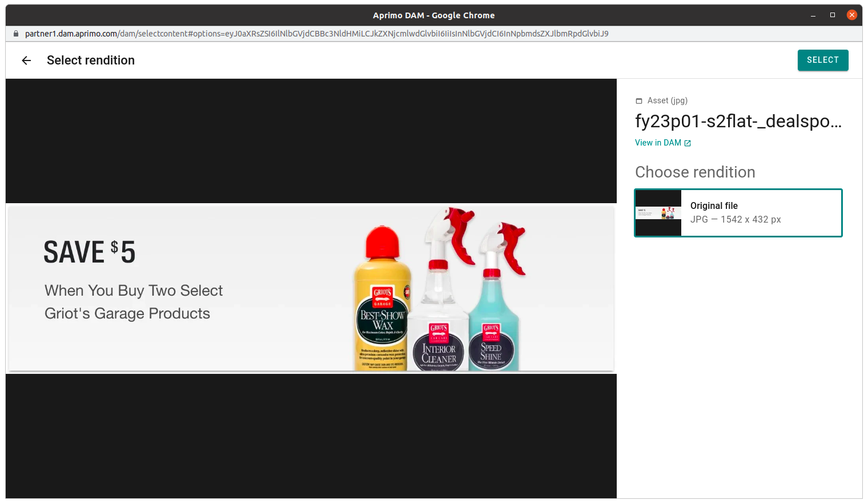Go back using the arrow icon

click(x=26, y=61)
